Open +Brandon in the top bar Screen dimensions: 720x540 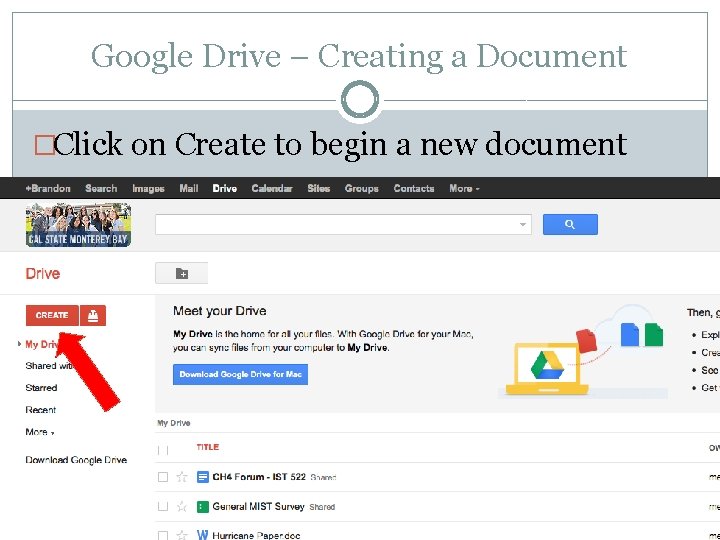(48, 188)
